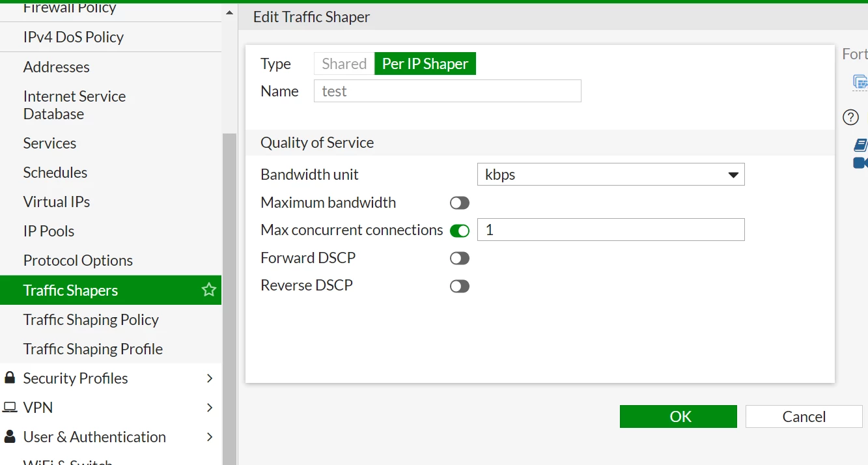Click the video tutorial camera icon
868x465 pixels.
pyautogui.click(x=861, y=162)
